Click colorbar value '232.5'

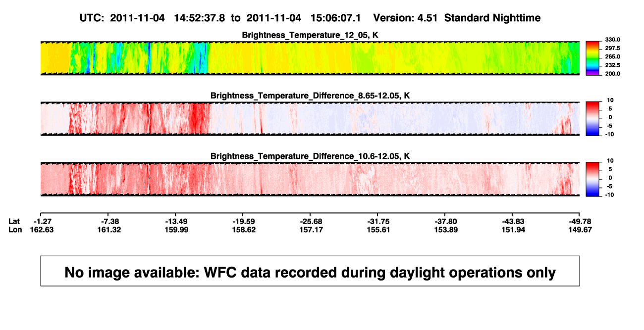click(x=613, y=65)
